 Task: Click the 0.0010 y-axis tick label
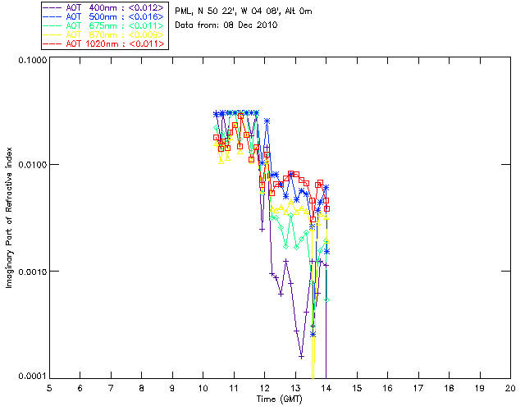pyautogui.click(x=33, y=272)
